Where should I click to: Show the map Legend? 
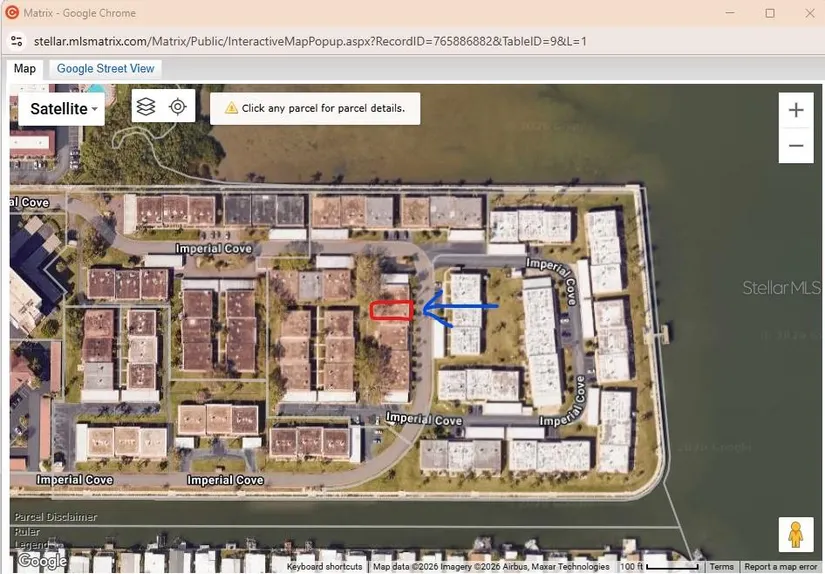[x=30, y=545]
